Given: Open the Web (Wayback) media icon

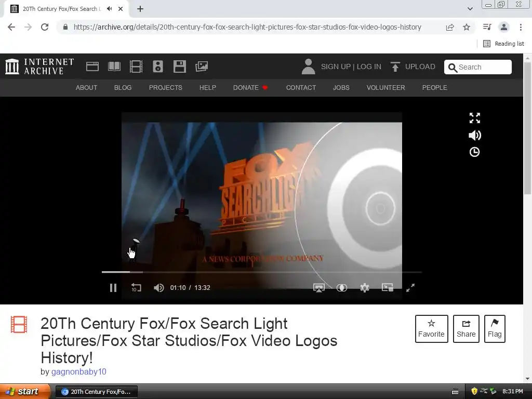Looking at the screenshot, I should pyautogui.click(x=92, y=66).
